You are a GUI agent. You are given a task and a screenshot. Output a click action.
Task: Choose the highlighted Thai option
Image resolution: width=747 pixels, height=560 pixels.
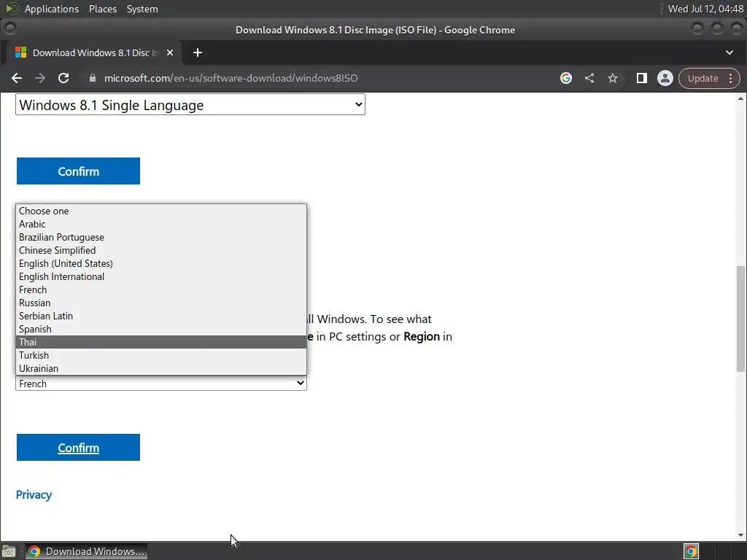pyautogui.click(x=161, y=343)
